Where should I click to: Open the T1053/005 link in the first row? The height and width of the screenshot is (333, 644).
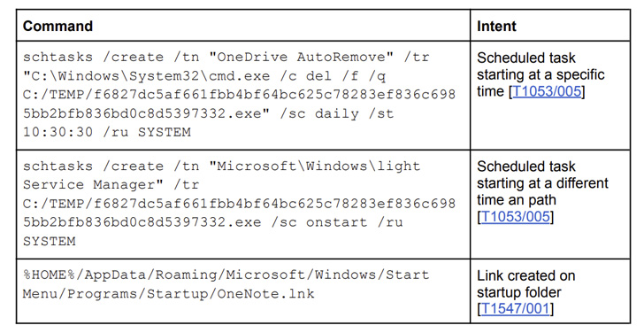(547, 91)
